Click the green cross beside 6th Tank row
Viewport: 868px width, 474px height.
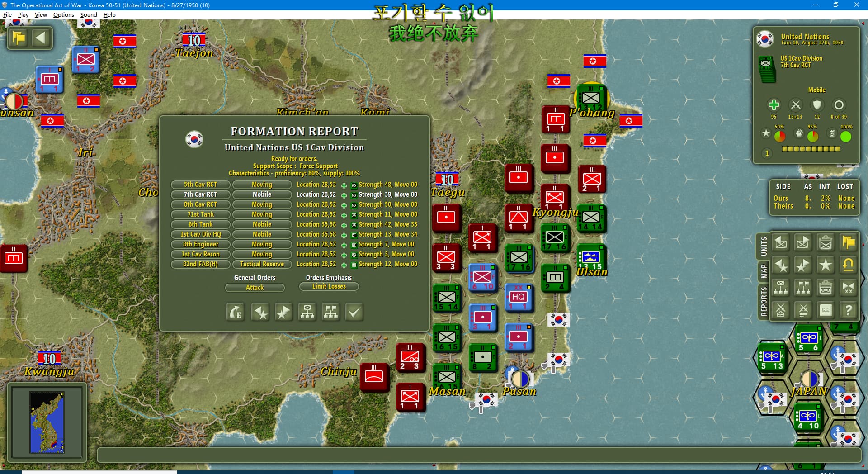[344, 225]
